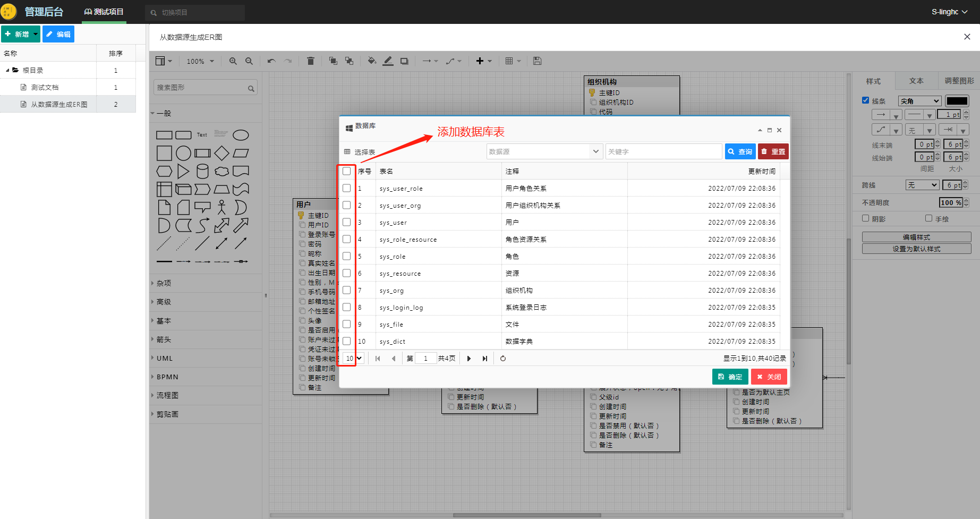Check the select-all header checkbox
This screenshot has width=980, height=519.
pyautogui.click(x=346, y=171)
